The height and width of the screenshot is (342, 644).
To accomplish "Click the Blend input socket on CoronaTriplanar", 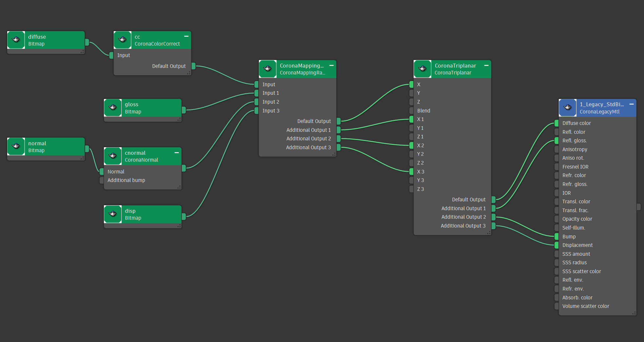I will coord(411,111).
